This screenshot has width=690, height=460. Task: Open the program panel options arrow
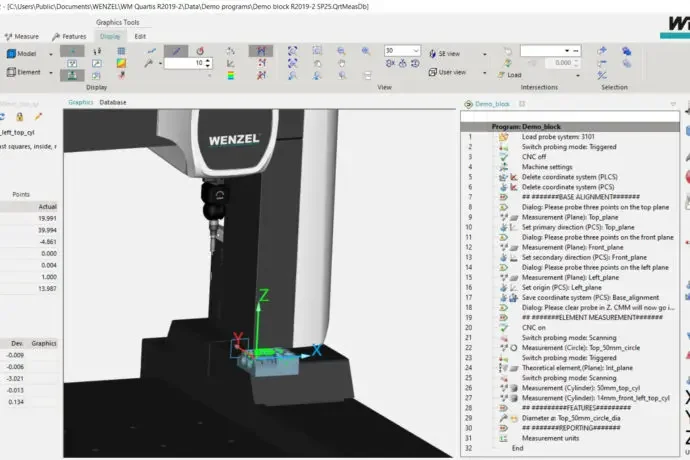(x=673, y=104)
